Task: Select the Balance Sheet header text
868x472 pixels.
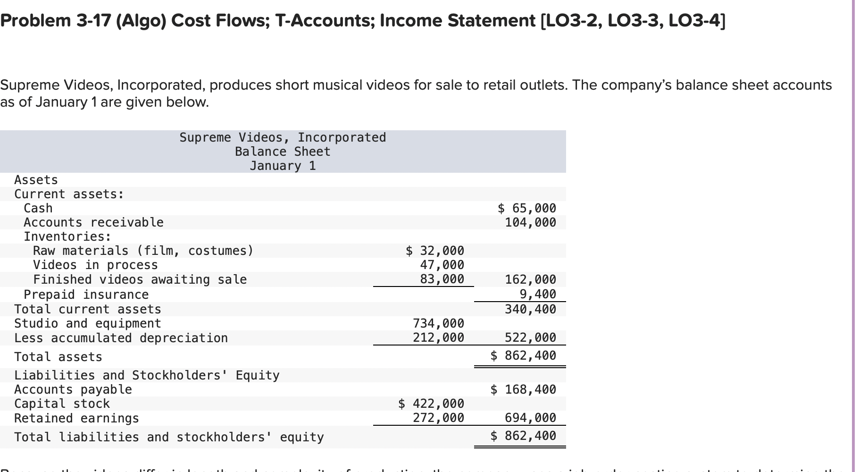Action: tap(283, 152)
